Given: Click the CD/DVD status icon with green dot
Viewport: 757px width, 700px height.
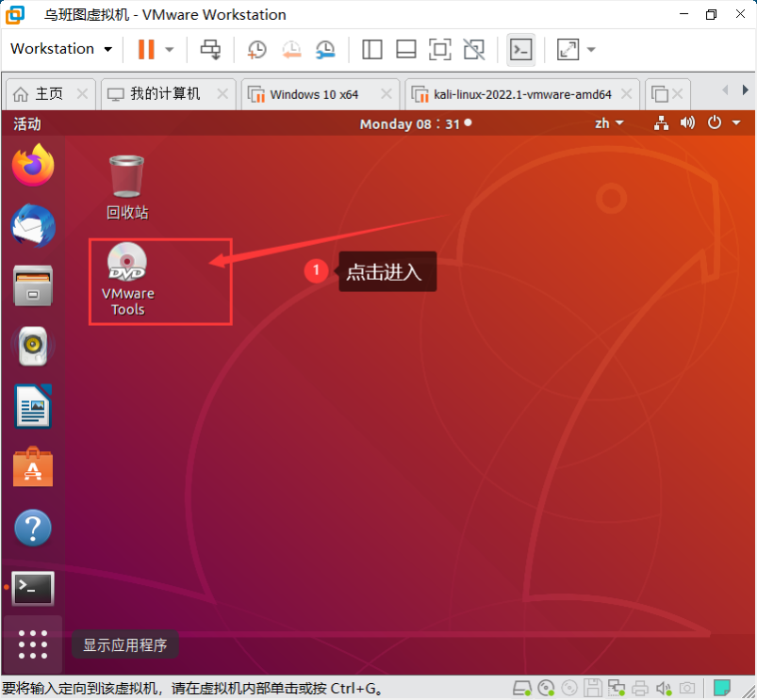Looking at the screenshot, I should tap(546, 688).
